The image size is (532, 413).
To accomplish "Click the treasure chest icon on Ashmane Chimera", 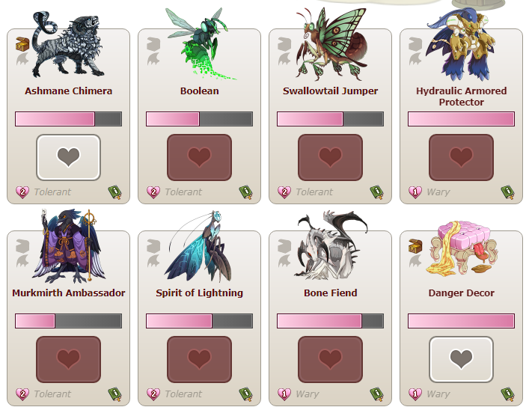I will pos(22,44).
